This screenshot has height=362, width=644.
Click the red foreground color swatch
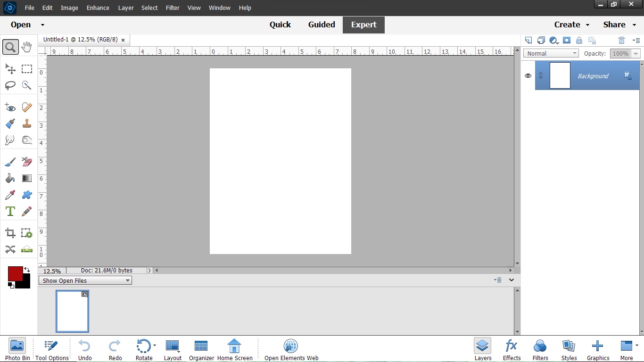pyautogui.click(x=15, y=273)
